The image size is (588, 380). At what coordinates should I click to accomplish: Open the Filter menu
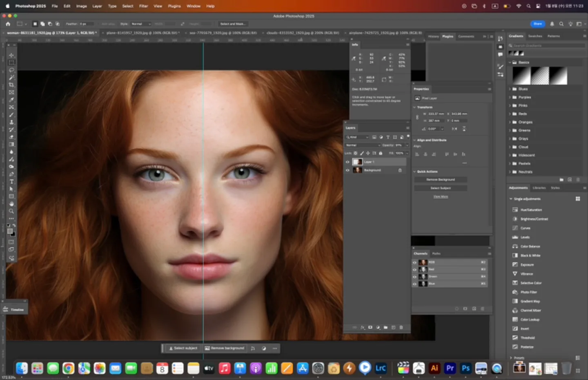click(x=143, y=6)
